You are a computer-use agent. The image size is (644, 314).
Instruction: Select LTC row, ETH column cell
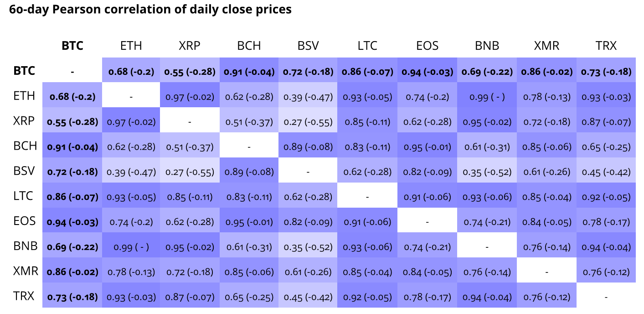(x=131, y=197)
